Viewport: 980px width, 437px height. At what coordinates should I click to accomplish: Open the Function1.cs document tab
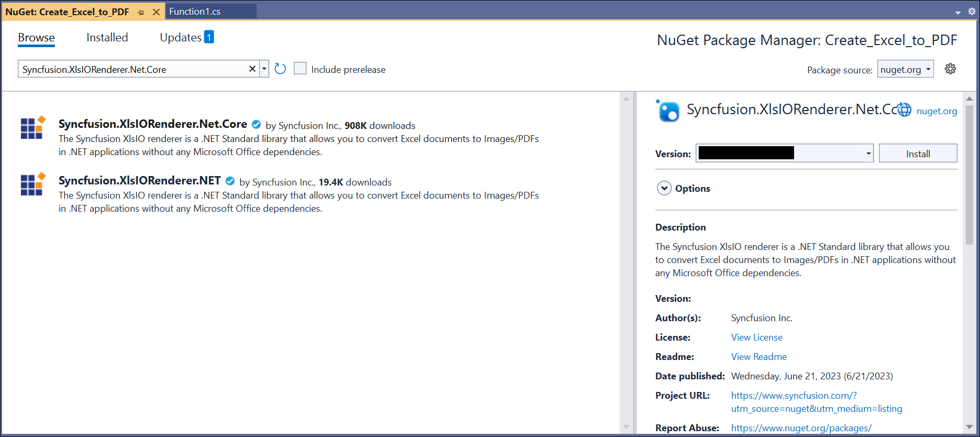[x=195, y=12]
